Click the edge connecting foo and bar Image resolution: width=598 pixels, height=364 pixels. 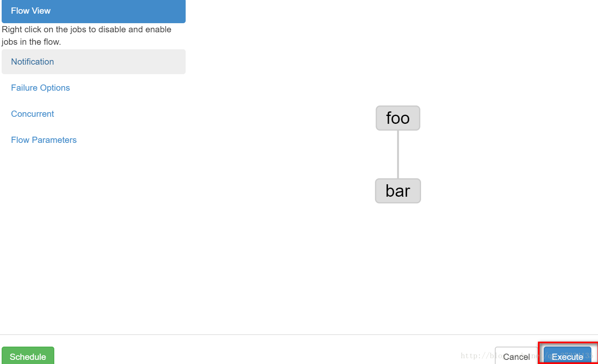(398, 154)
